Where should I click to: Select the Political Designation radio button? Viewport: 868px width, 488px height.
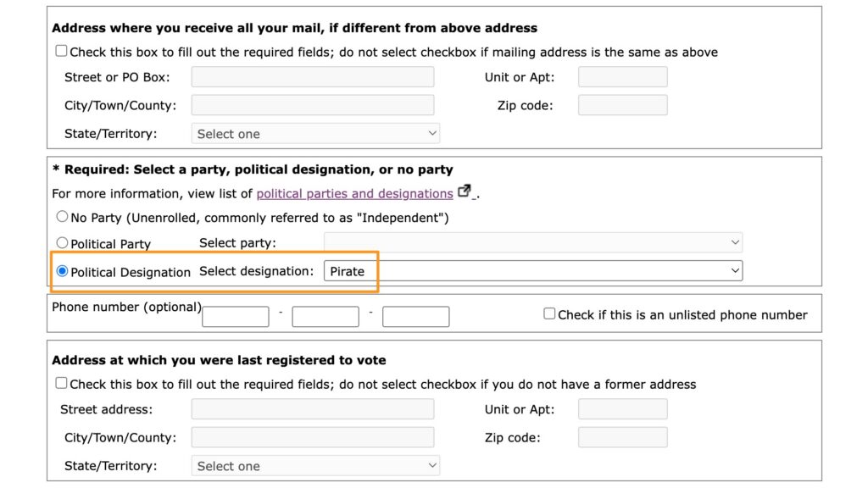coord(62,271)
